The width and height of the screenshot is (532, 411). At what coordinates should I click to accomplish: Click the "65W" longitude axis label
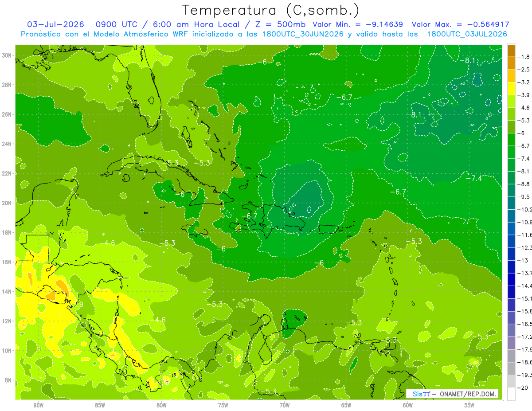346,406
